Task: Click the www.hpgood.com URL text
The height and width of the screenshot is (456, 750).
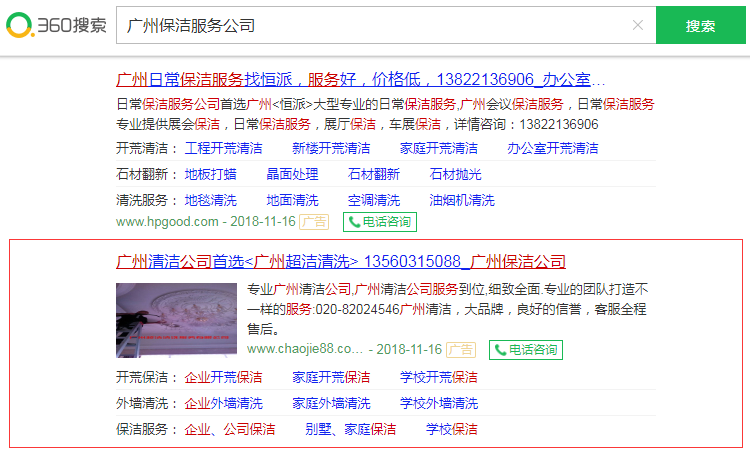Action: tap(166, 222)
